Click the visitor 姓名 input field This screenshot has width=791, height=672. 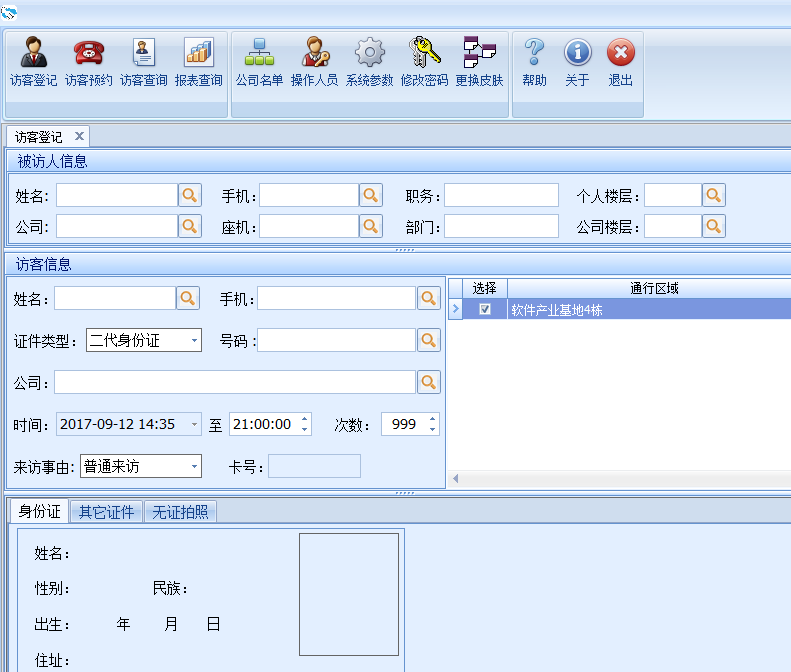pos(115,298)
